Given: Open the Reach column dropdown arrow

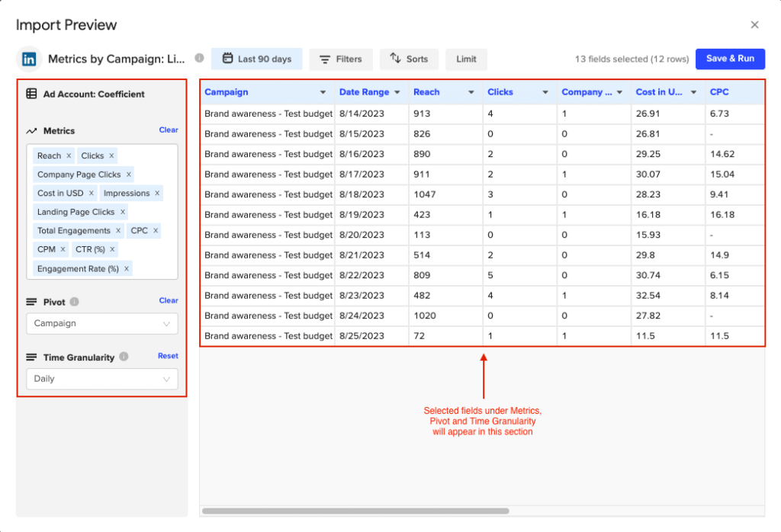Looking at the screenshot, I should [x=471, y=92].
